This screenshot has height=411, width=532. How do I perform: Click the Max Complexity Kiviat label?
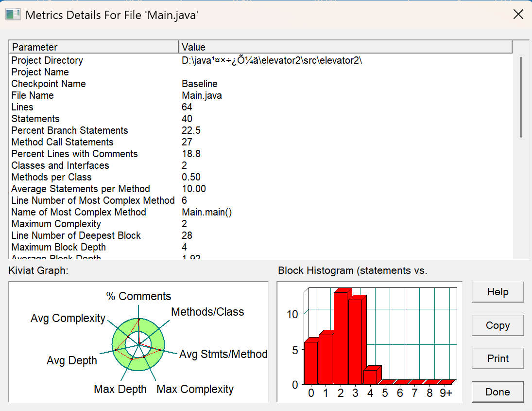pyautogui.click(x=195, y=389)
